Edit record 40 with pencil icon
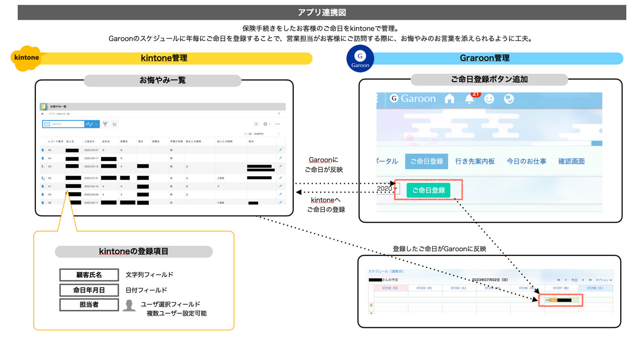Viewport: 644px width, 362px height. pyautogui.click(x=280, y=194)
